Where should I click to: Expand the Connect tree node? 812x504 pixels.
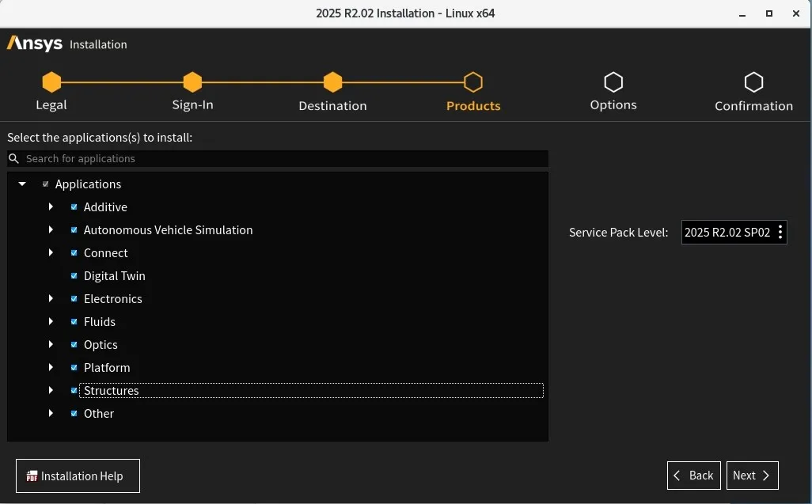[51, 253]
